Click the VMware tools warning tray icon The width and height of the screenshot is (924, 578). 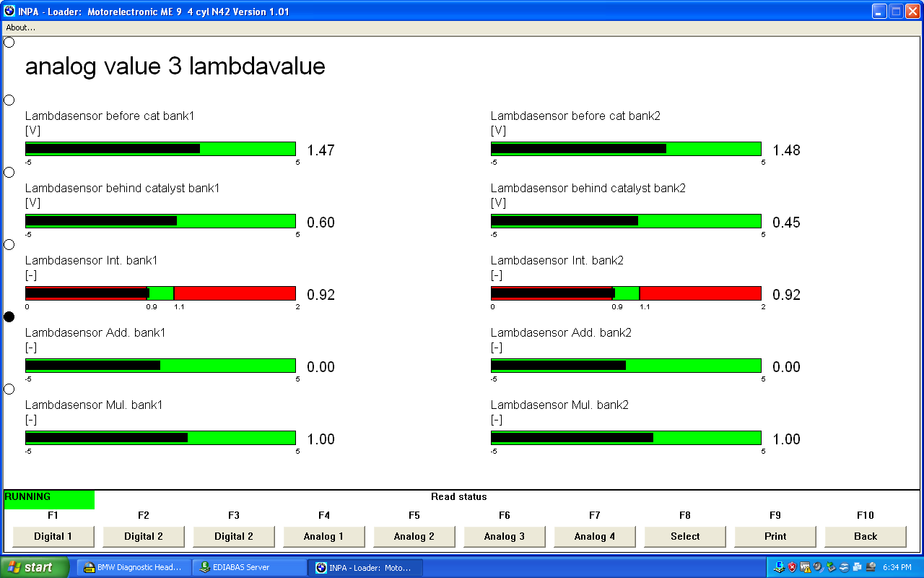805,567
